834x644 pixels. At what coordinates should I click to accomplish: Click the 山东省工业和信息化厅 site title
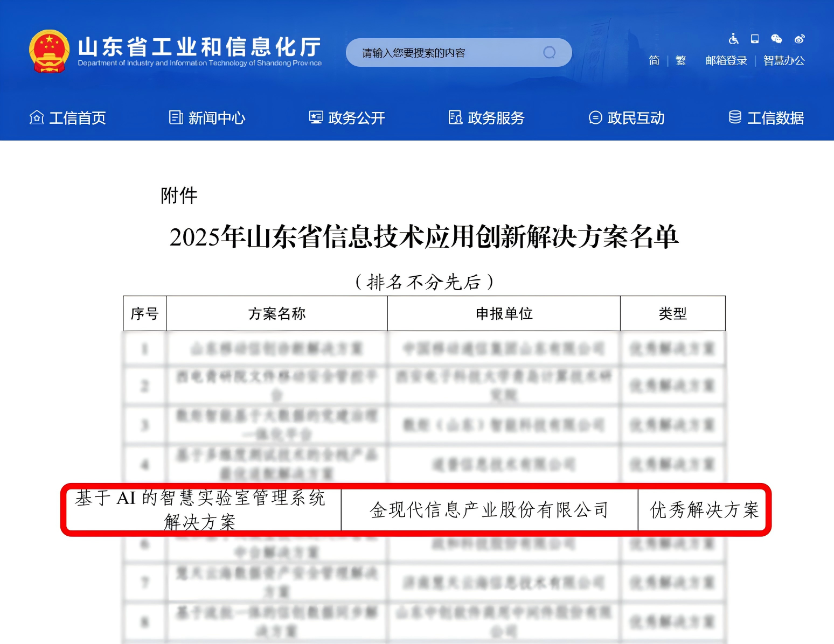point(199,47)
